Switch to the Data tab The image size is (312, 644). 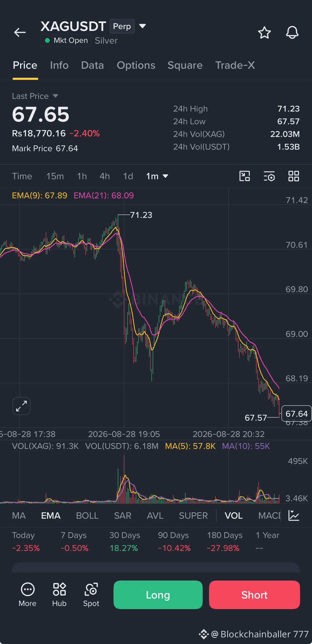tap(92, 65)
